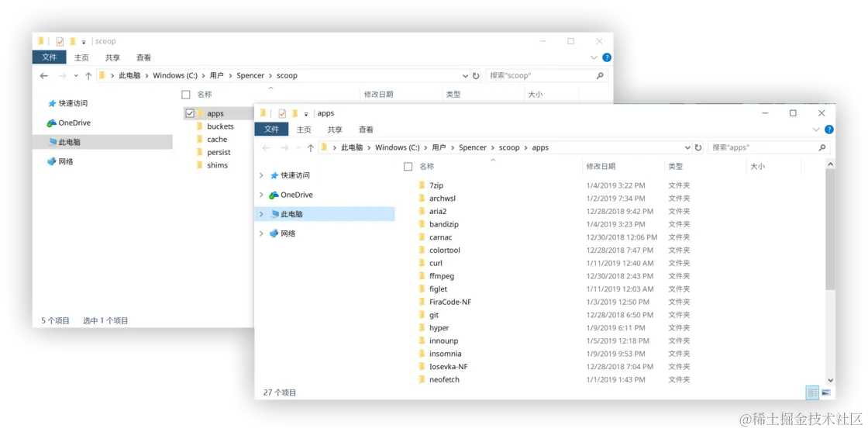Refresh the scoop window address bar
The height and width of the screenshot is (432, 868).
click(x=476, y=75)
